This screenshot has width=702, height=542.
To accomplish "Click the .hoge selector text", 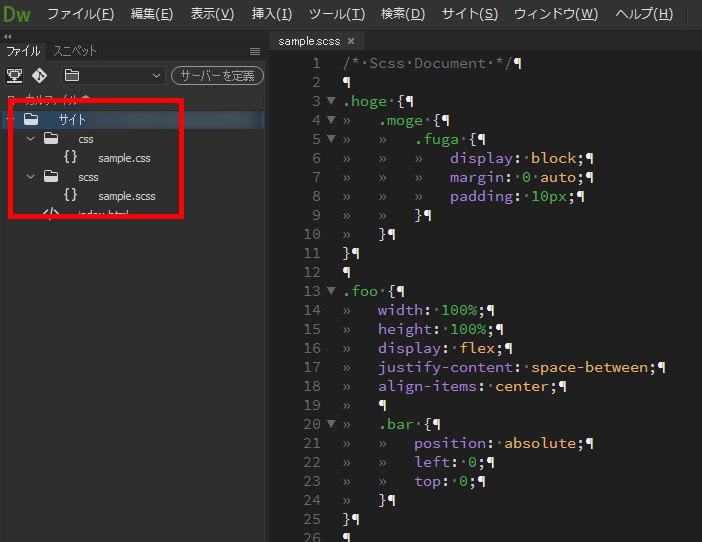I will coord(364,102).
